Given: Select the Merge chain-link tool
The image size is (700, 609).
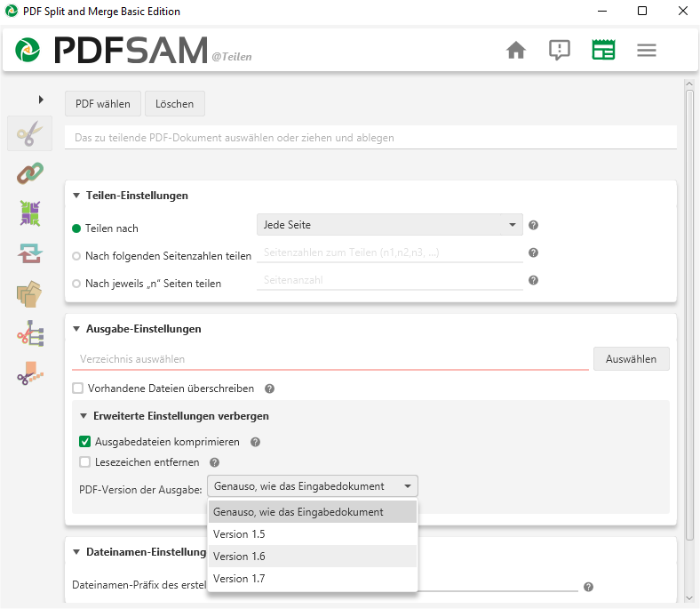Looking at the screenshot, I should pos(30,173).
